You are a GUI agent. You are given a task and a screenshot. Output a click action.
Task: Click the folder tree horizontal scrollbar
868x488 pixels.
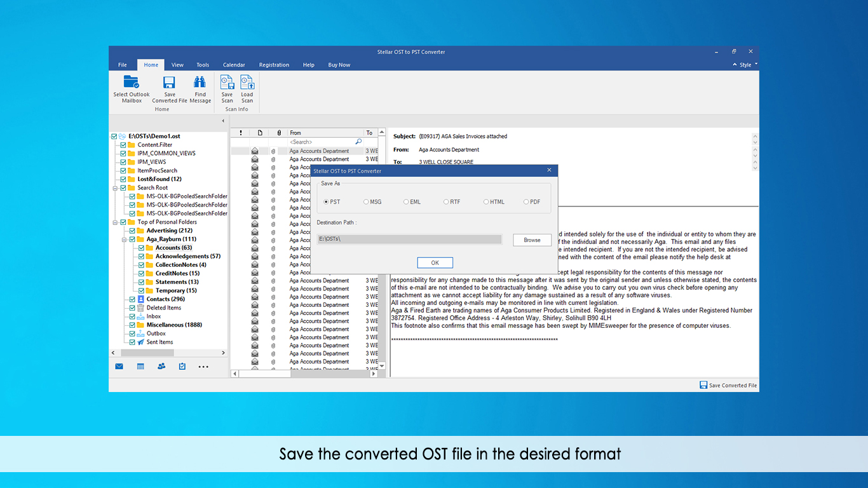click(169, 353)
